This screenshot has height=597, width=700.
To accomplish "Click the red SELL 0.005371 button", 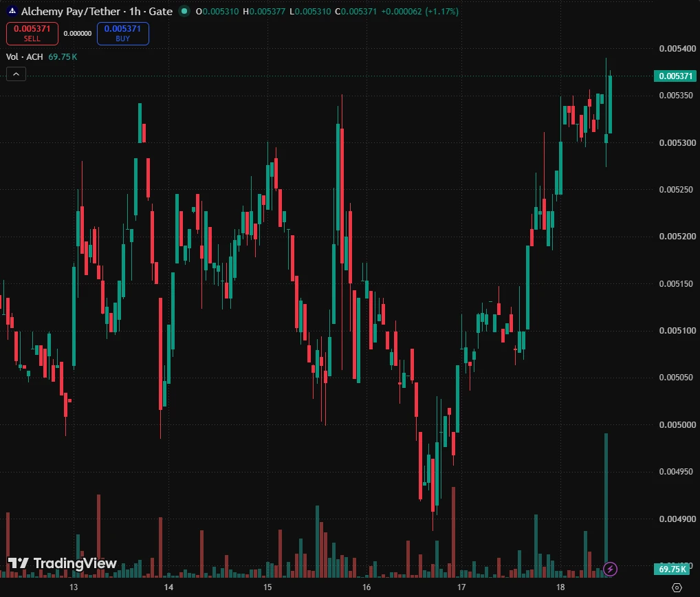I will click(32, 34).
